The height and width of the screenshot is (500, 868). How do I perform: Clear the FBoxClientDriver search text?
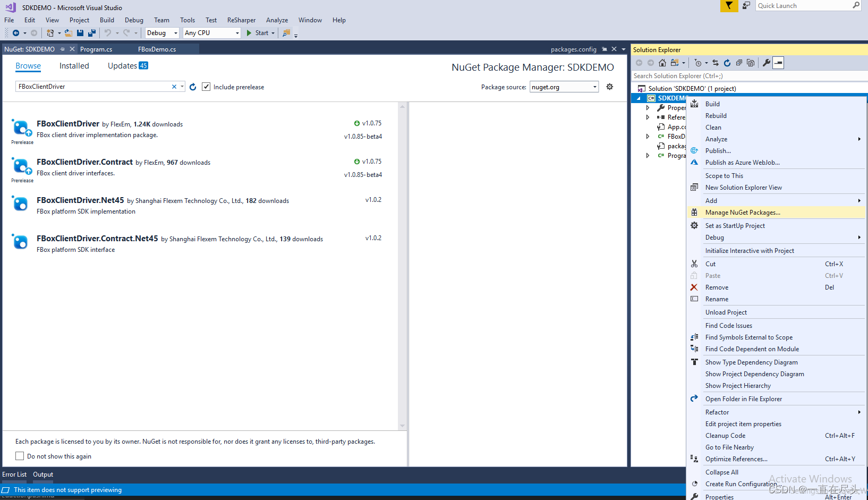click(x=174, y=87)
